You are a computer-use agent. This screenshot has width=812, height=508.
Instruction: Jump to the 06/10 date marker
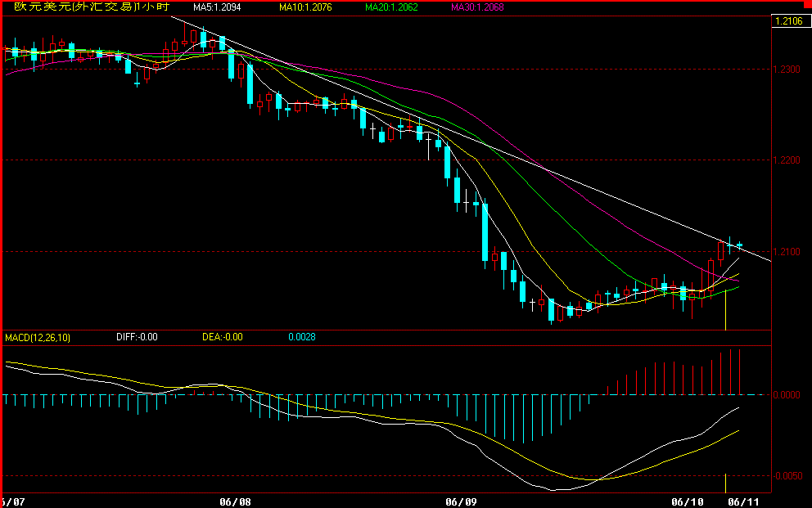[687, 501]
